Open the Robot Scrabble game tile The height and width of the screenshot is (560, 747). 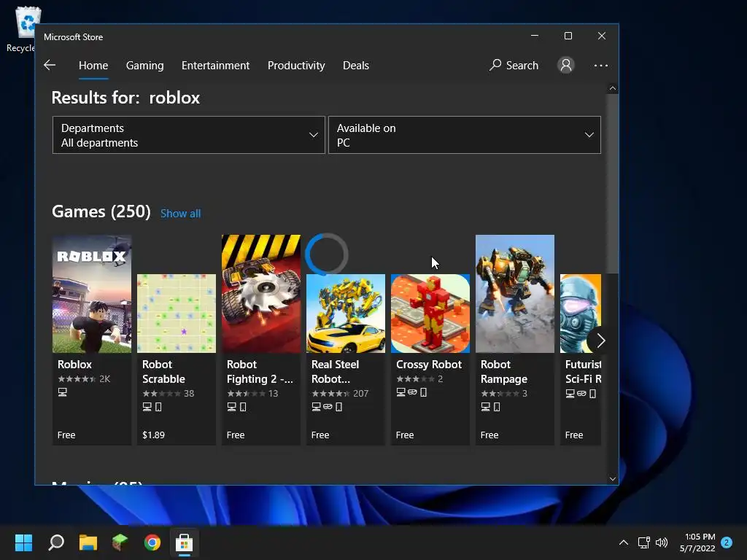(x=177, y=359)
